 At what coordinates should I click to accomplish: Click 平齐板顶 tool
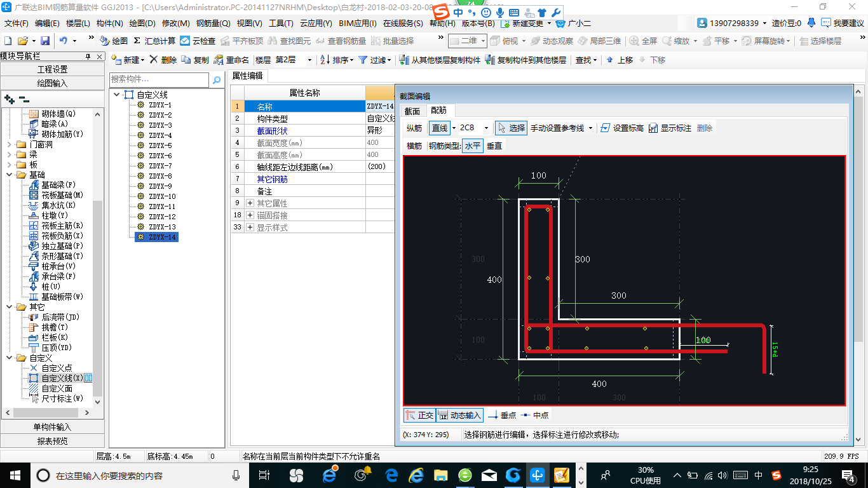point(241,41)
